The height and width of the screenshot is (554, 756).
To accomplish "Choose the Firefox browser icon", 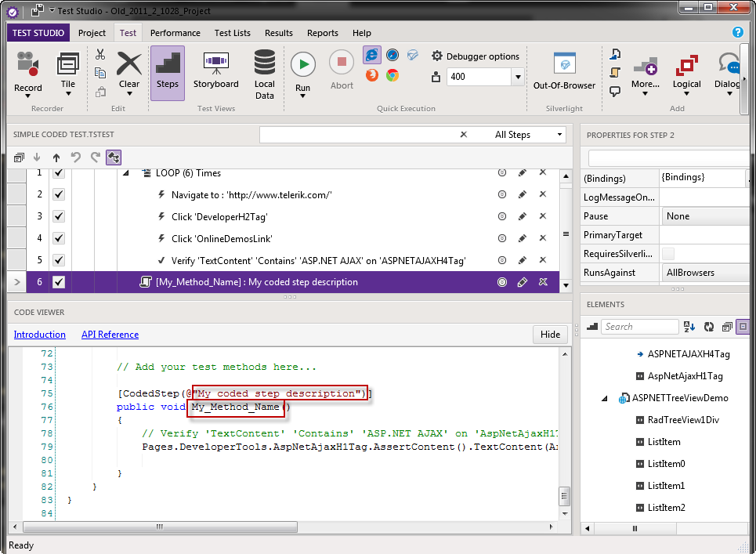I will (x=371, y=75).
